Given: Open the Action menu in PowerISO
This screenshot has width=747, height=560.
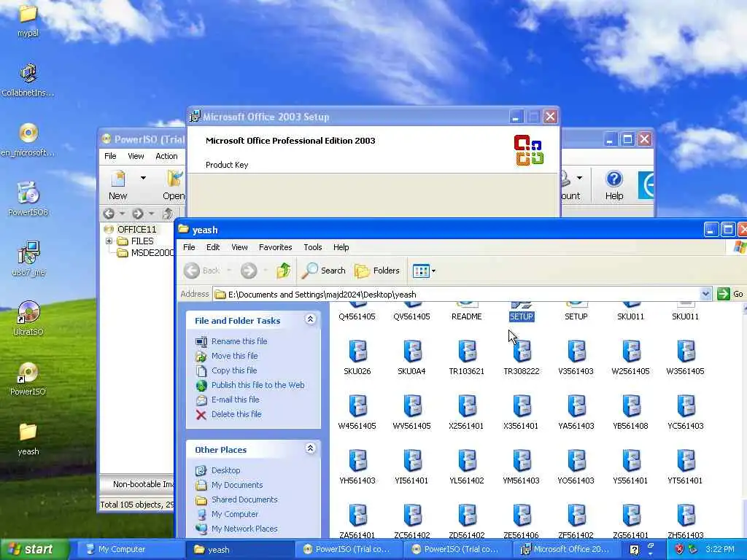Looking at the screenshot, I should [166, 156].
